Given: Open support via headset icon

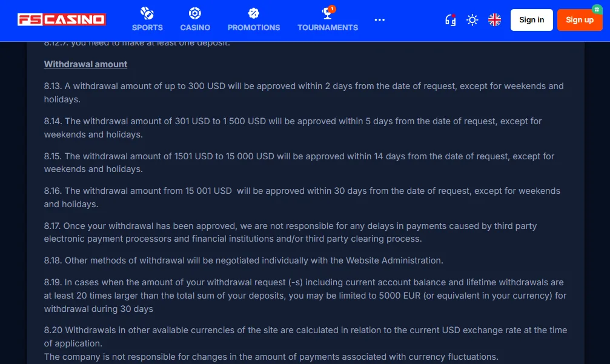Looking at the screenshot, I should [x=451, y=20].
